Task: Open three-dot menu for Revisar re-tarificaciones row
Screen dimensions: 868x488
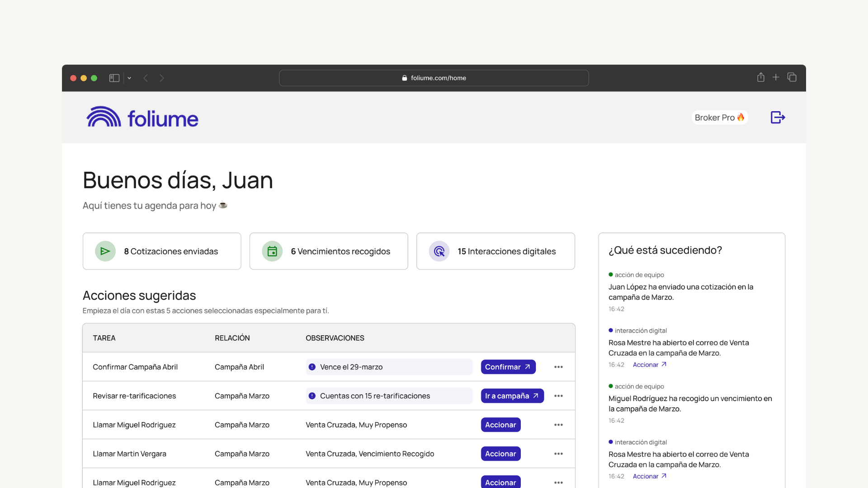Action: (x=558, y=396)
